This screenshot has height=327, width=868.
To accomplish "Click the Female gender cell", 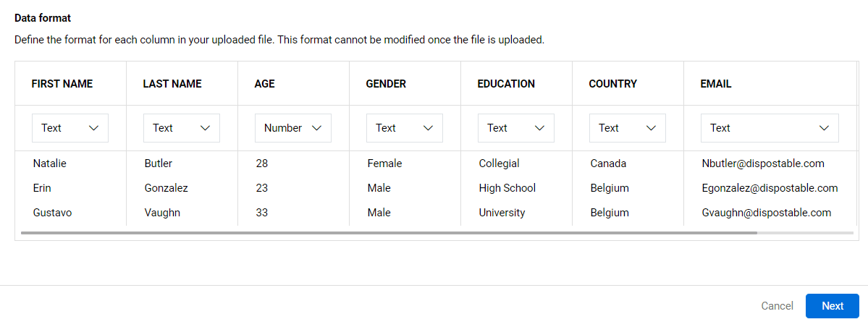I will 384,163.
